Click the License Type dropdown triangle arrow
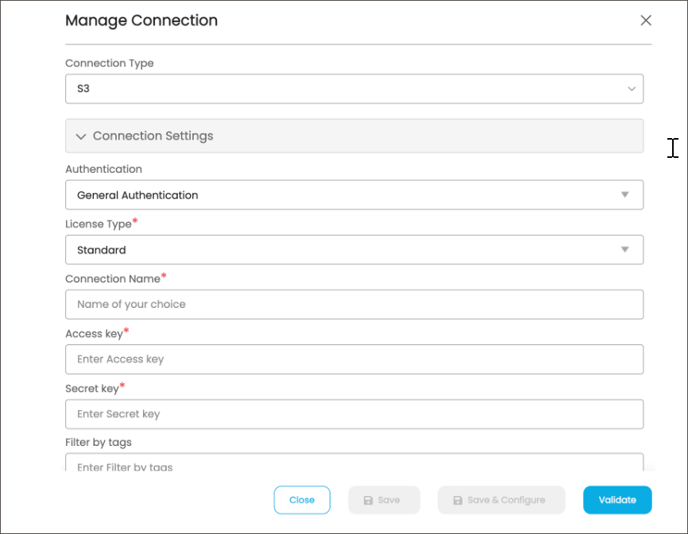The height and width of the screenshot is (534, 688). click(625, 249)
